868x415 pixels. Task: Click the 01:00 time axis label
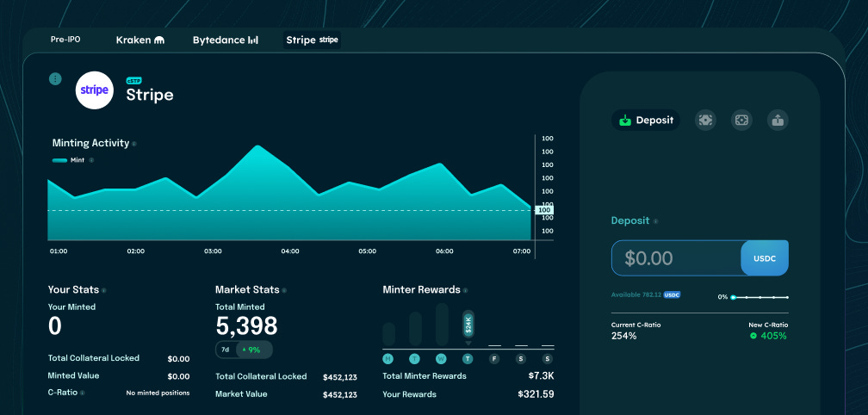(x=59, y=251)
